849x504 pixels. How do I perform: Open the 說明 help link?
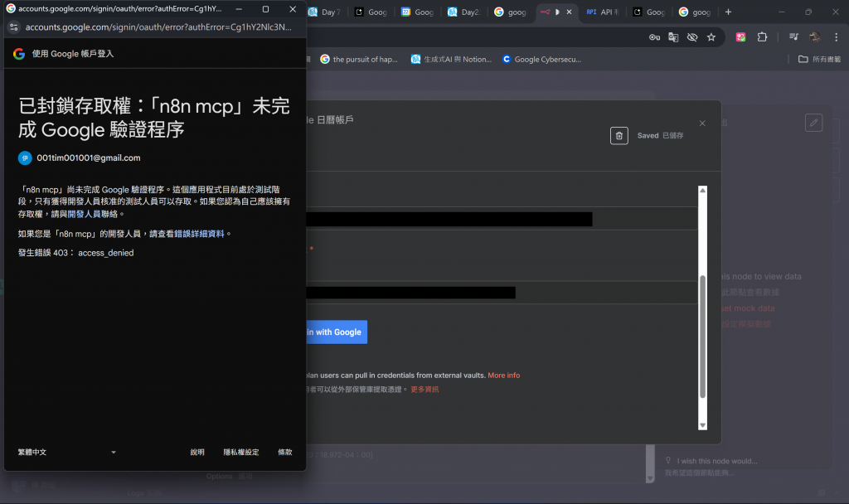click(197, 452)
